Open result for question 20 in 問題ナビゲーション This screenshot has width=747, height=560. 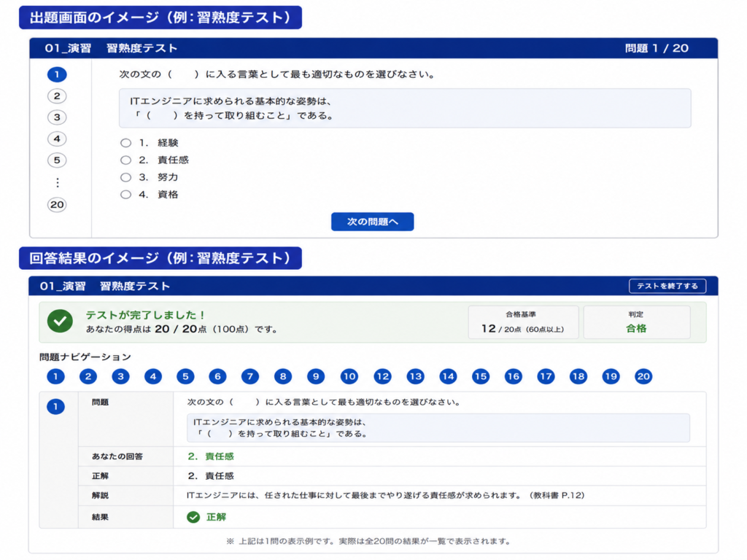click(643, 377)
